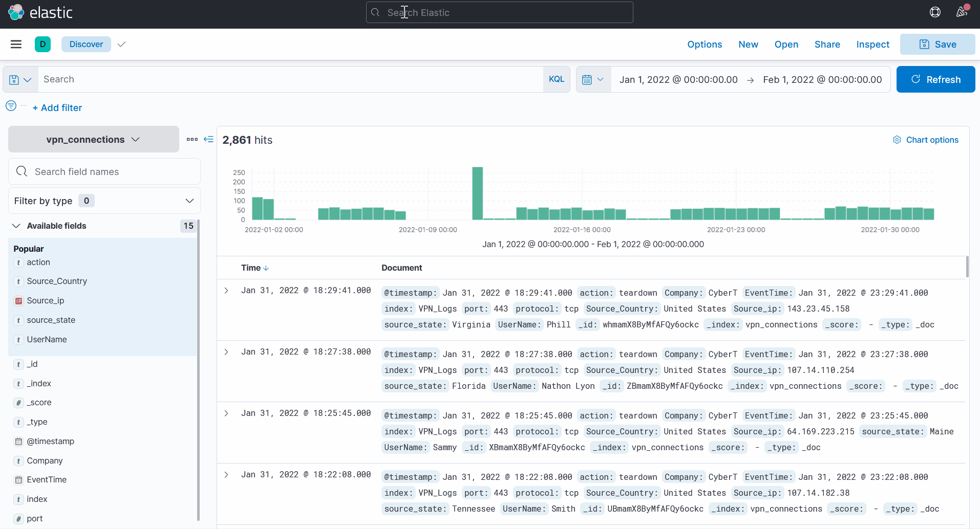Open the newsfeed notifications icon
The image size is (980, 529).
pyautogui.click(x=962, y=12)
